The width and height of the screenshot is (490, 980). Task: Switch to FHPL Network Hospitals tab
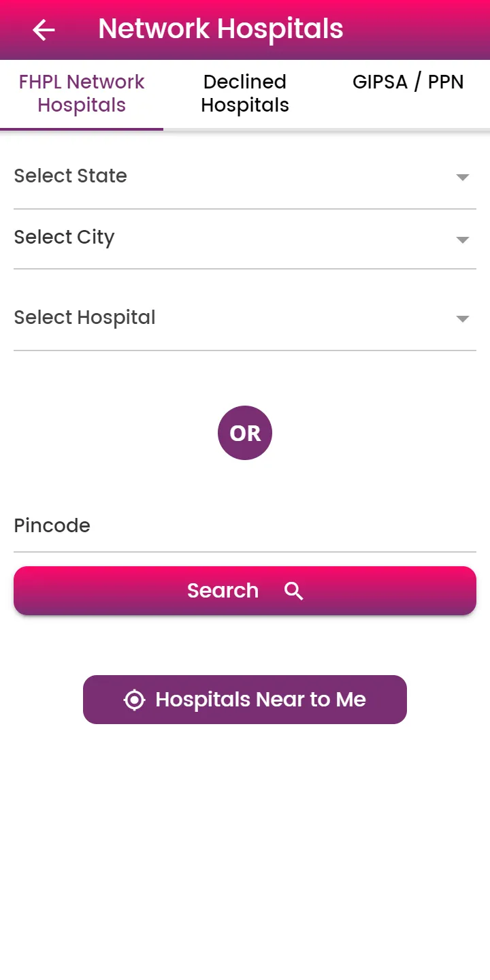pyautogui.click(x=82, y=93)
